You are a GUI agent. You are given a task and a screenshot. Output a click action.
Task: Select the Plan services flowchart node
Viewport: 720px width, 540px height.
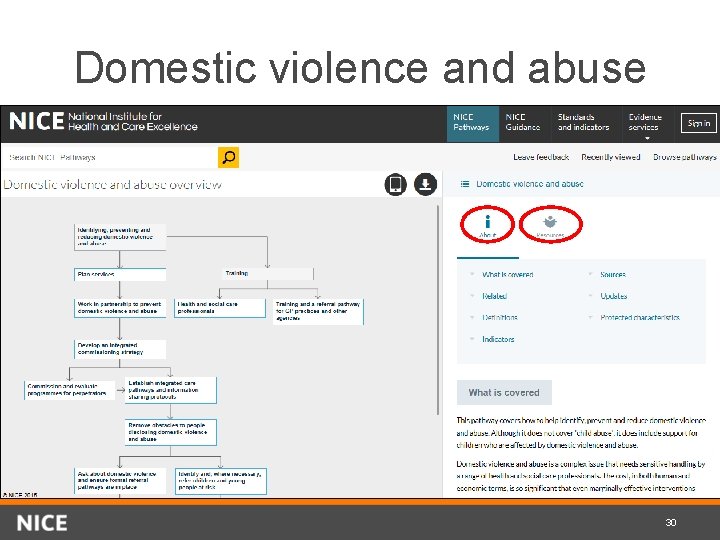click(120, 274)
